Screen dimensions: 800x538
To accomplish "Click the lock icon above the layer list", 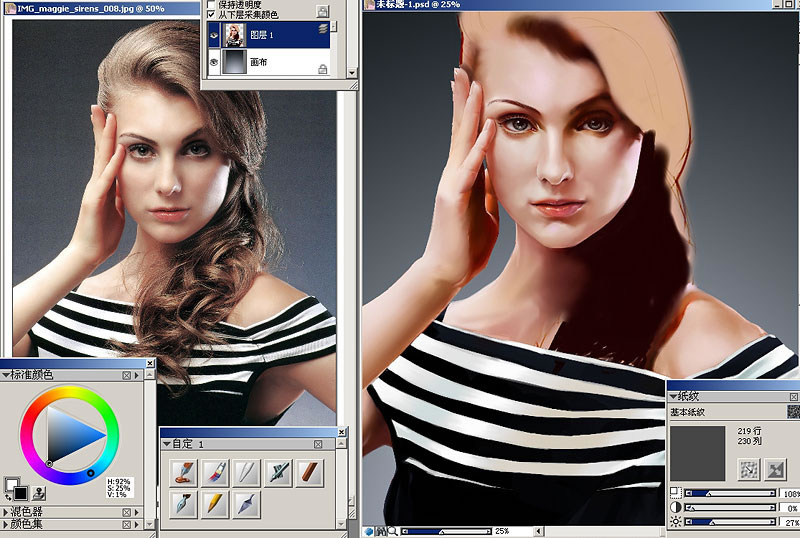I will (x=322, y=11).
